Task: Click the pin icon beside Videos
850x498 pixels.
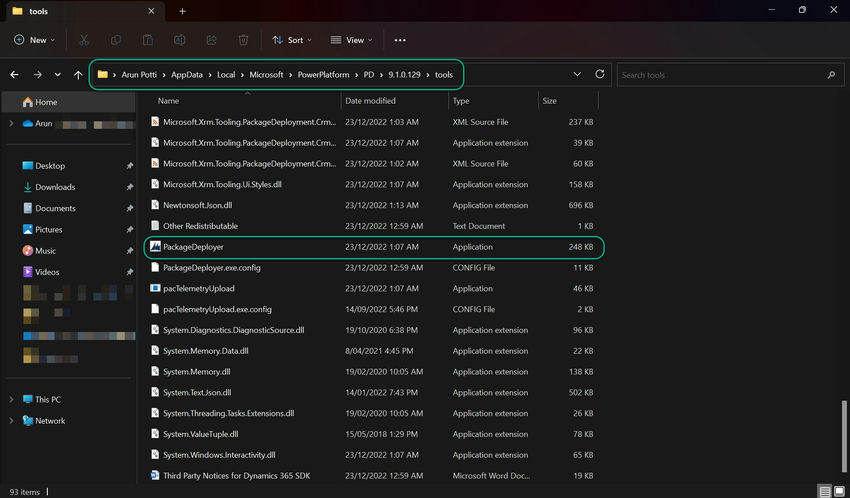Action: click(130, 272)
